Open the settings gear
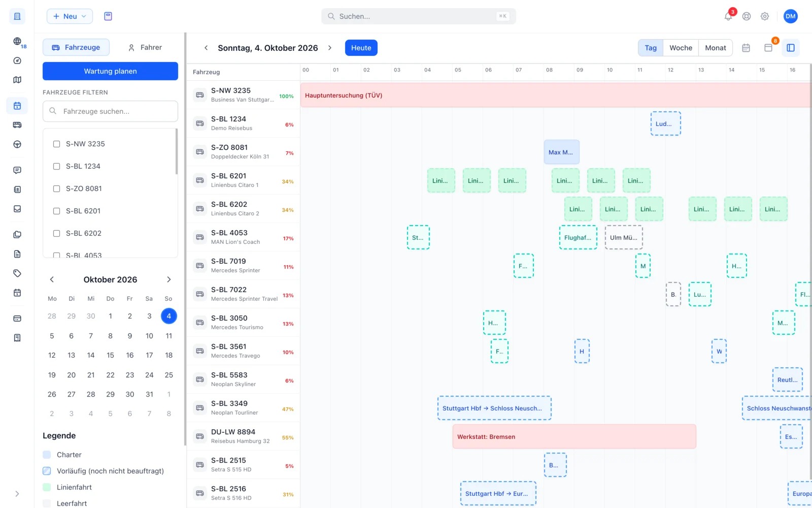Image resolution: width=812 pixels, height=508 pixels. tap(765, 16)
